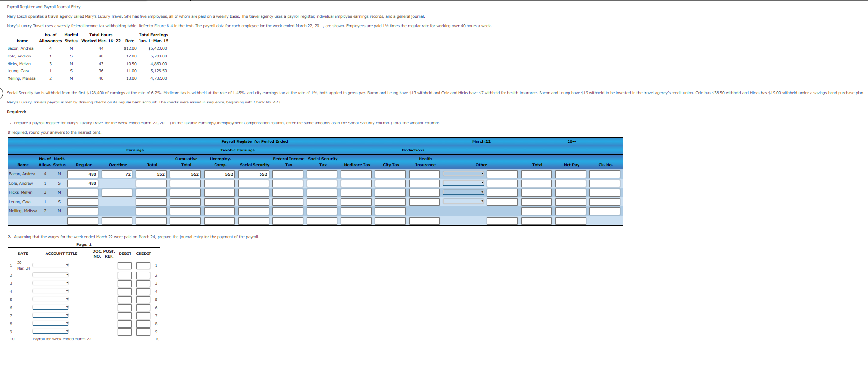Image resolution: width=868 pixels, height=366 pixels.
Task: Click Hicks's Overtime earnings field
Action: click(x=117, y=193)
